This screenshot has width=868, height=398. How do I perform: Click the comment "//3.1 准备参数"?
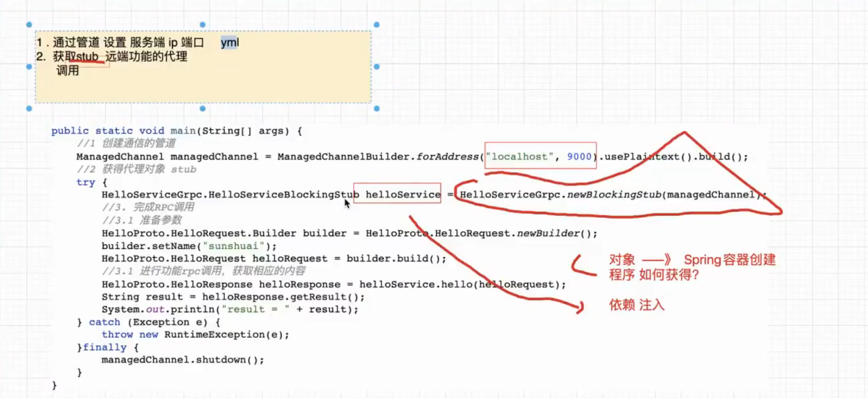tap(142, 220)
